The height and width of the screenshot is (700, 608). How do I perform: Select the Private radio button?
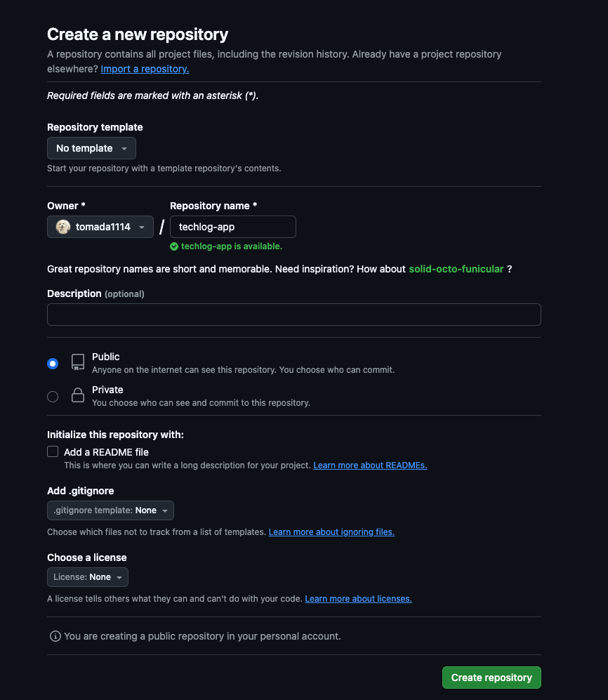pyautogui.click(x=53, y=397)
